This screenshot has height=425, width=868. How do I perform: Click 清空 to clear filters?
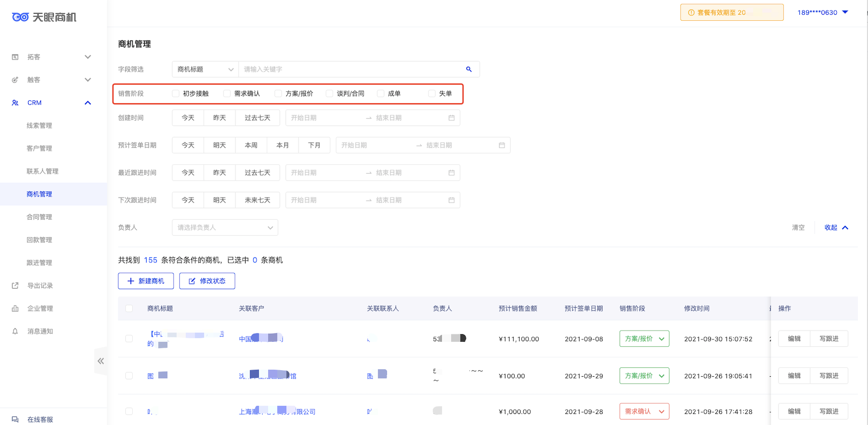pyautogui.click(x=798, y=227)
